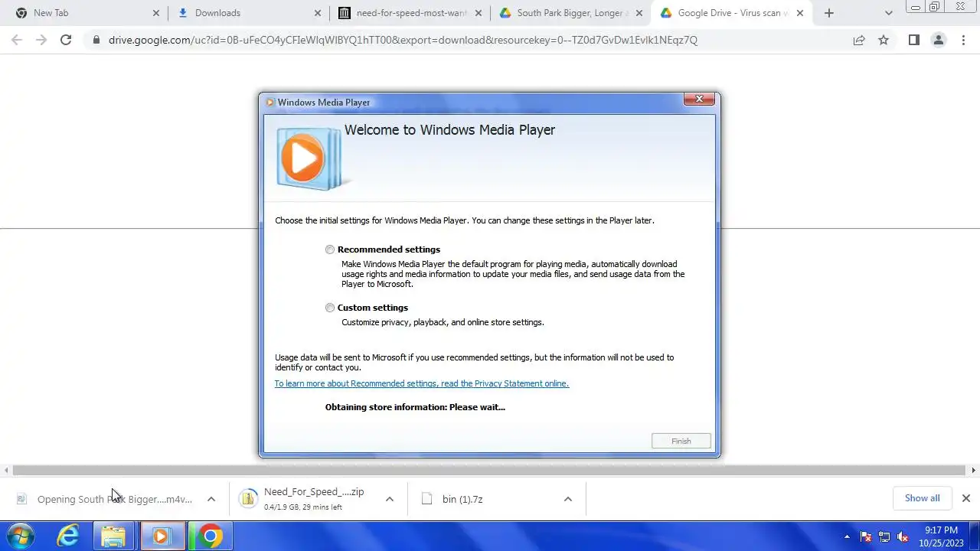Click the bin (1).7z file icon

pyautogui.click(x=427, y=499)
